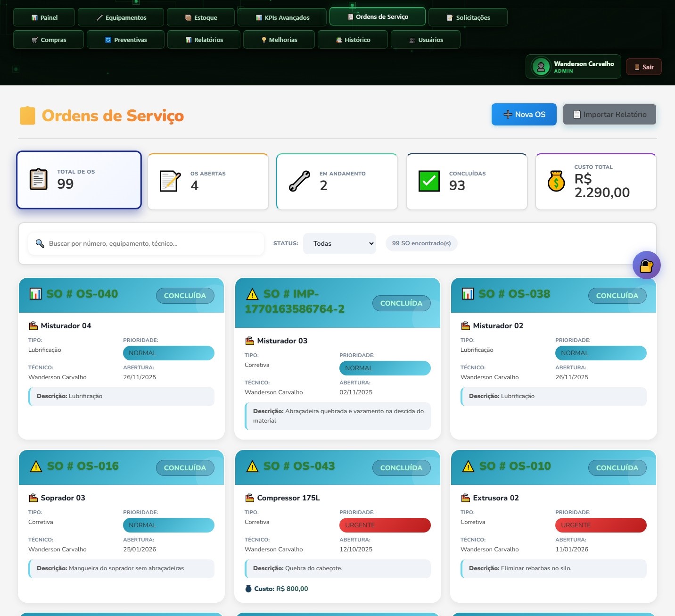675x616 pixels.
Task: Click the clipboard icon in Total de OS
Action: pyautogui.click(x=39, y=179)
